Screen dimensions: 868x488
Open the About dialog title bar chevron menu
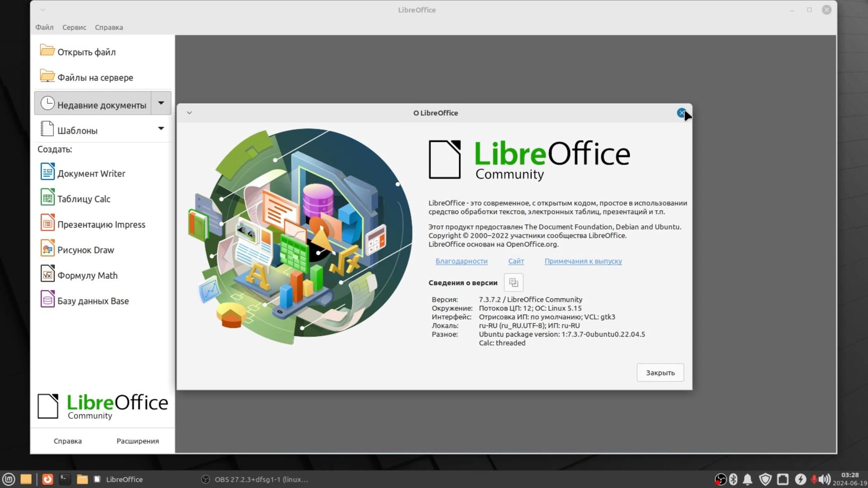[189, 113]
